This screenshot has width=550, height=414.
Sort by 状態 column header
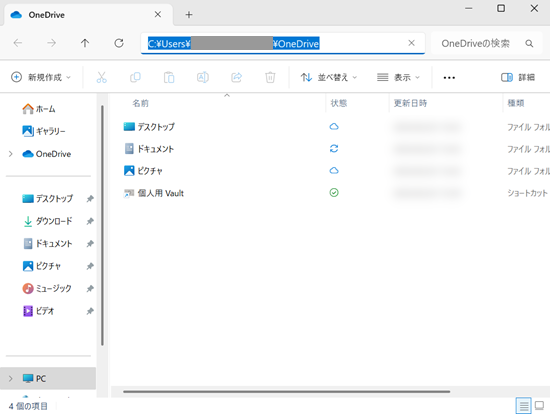(x=339, y=103)
